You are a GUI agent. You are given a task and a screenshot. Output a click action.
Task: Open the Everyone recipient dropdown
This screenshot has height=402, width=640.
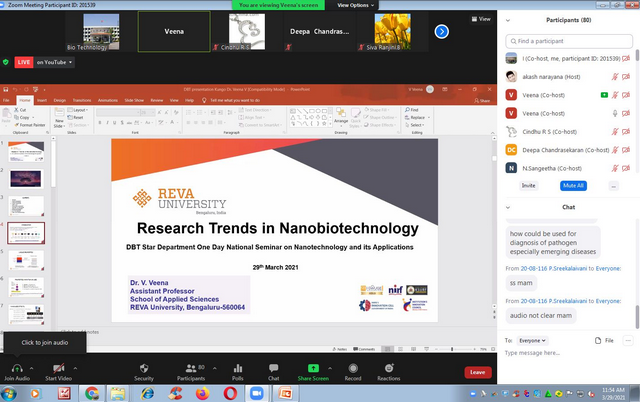(x=532, y=340)
